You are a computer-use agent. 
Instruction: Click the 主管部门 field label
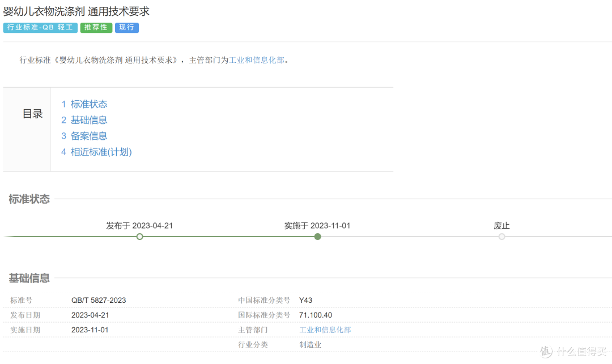(253, 330)
